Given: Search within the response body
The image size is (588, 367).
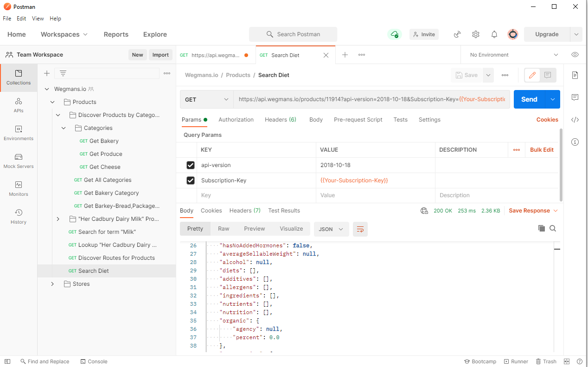Looking at the screenshot, I should tap(553, 228).
